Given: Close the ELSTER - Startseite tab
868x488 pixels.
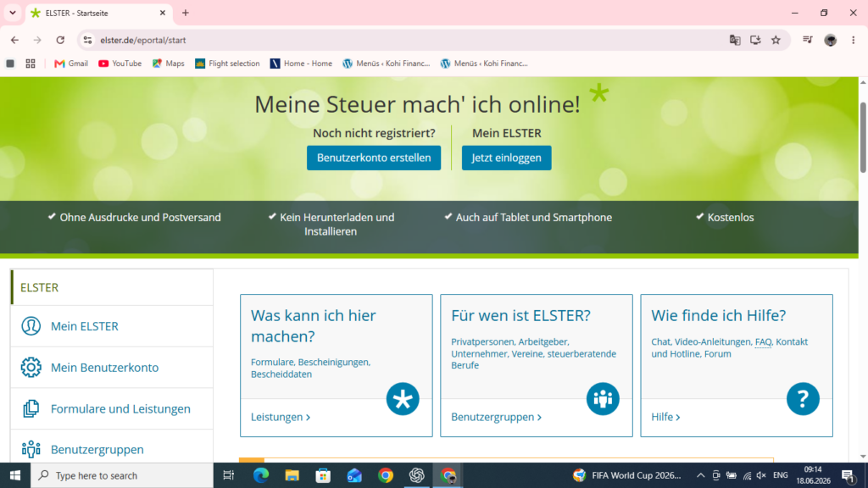Looking at the screenshot, I should tap(162, 13).
